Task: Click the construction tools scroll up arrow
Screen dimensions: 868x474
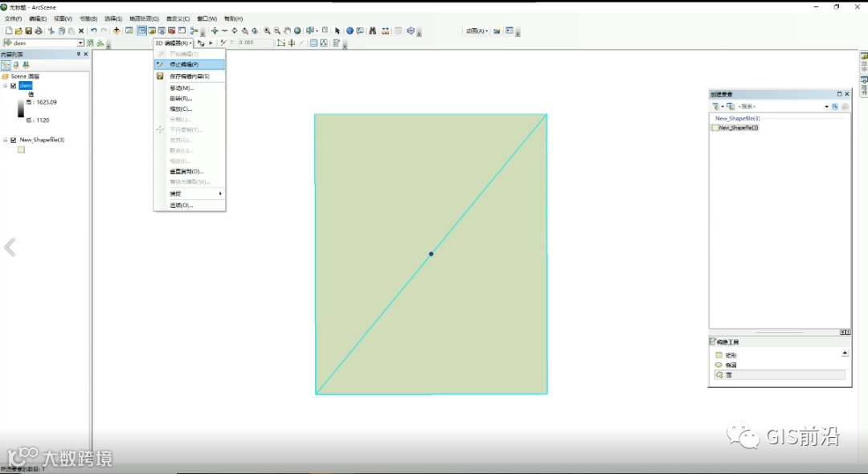Action: pos(845,353)
